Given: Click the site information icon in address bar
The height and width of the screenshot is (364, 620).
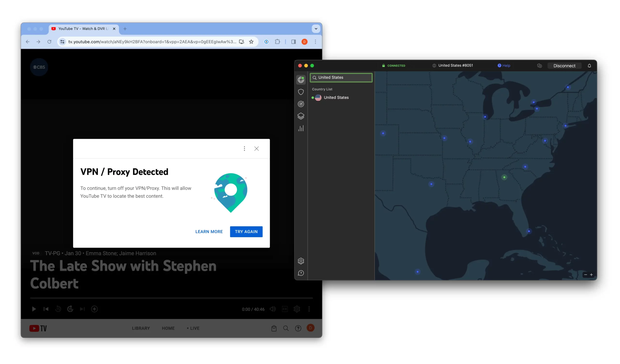Looking at the screenshot, I should (x=62, y=42).
